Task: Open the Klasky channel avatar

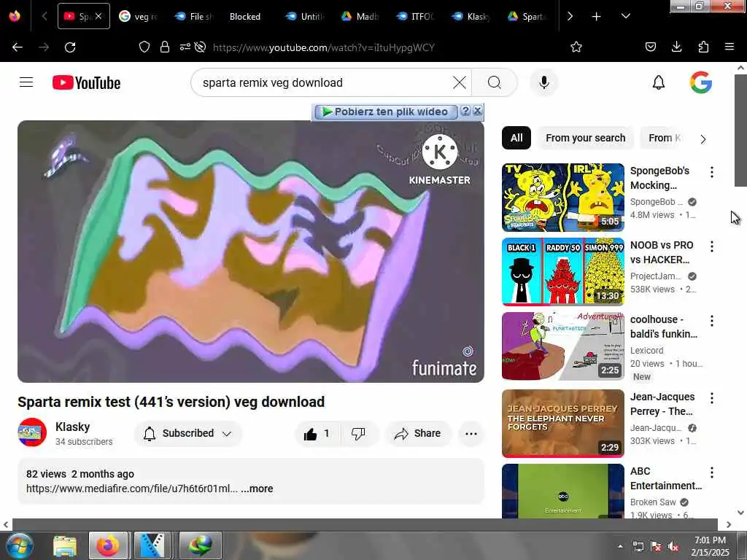Action: tap(32, 432)
